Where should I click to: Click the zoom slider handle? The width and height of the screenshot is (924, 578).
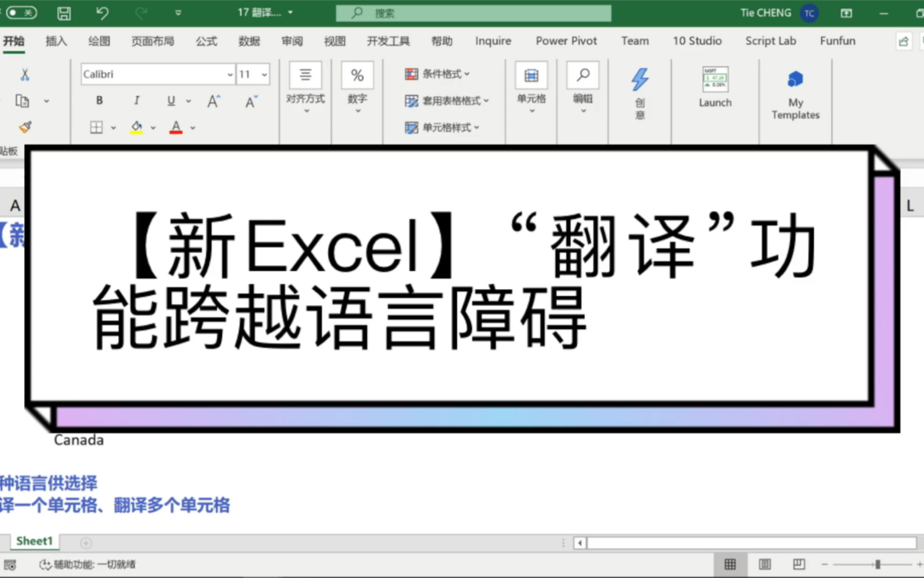click(878, 565)
